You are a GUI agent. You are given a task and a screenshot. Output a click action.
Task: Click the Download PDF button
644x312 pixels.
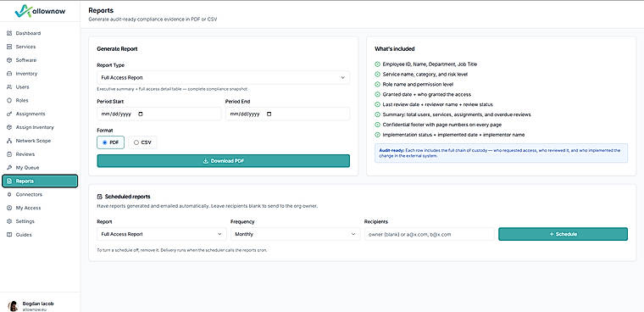(223, 161)
